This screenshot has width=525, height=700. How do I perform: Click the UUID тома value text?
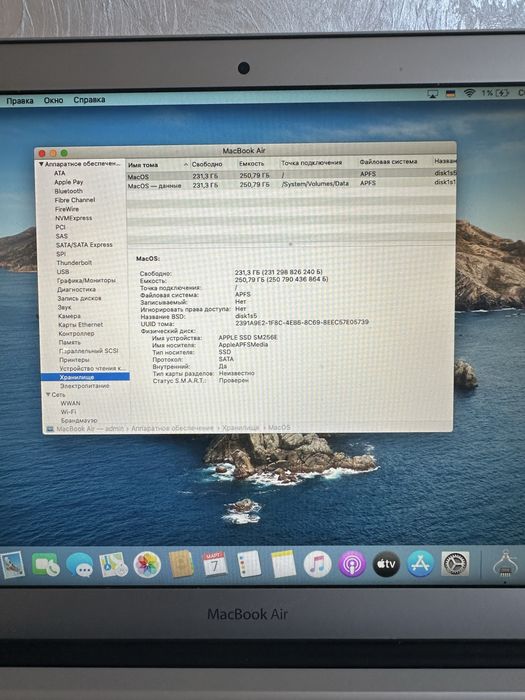[302, 322]
